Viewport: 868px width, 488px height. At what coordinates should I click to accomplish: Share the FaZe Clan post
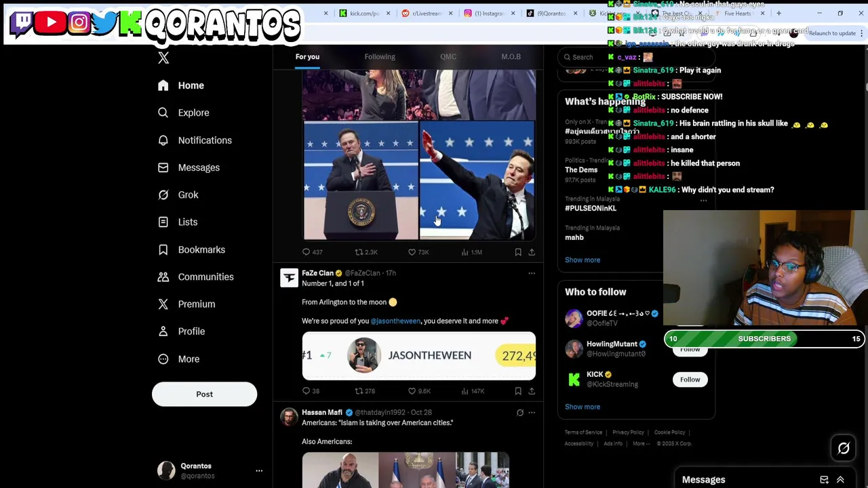click(x=532, y=391)
